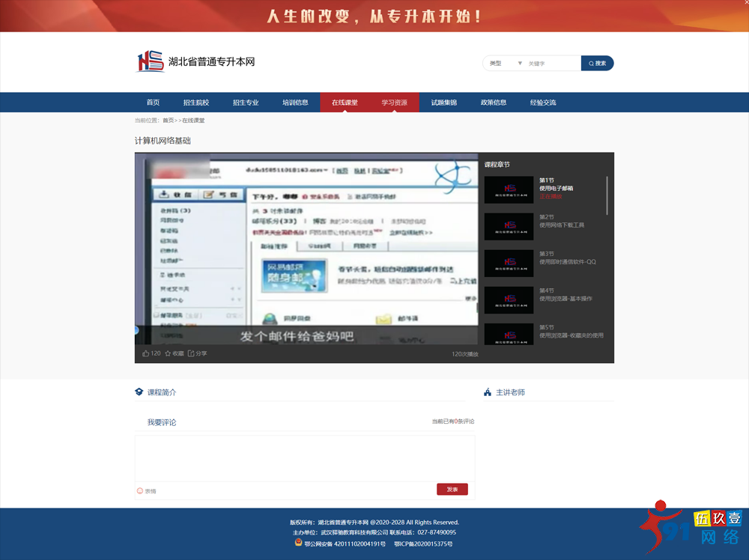Open the 试题集锦 navigation menu
This screenshot has height=560, width=749.
click(x=444, y=102)
